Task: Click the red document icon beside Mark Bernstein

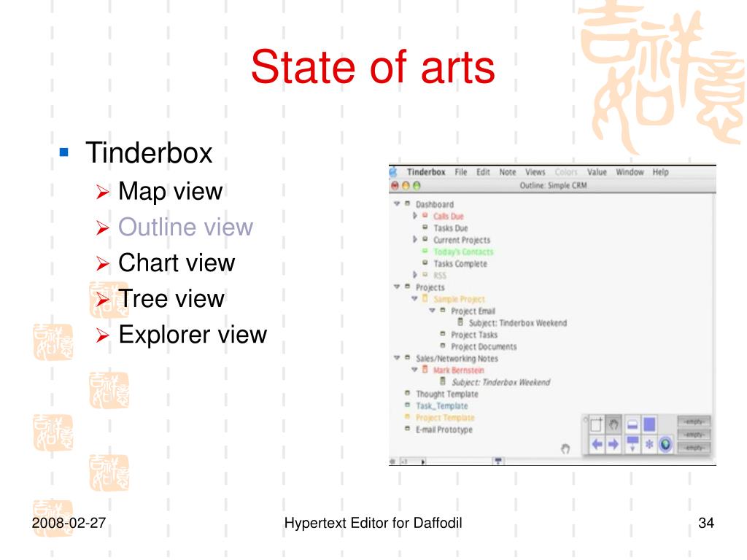Action: 425,370
